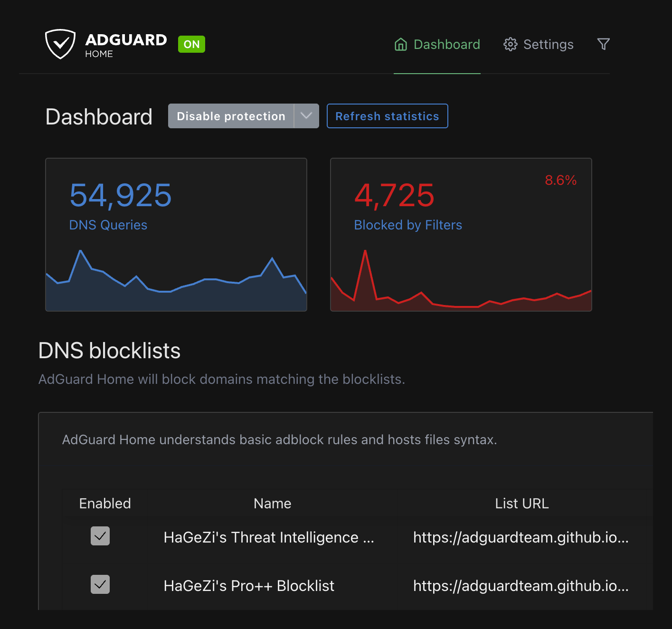Click the 4,725 blocked count

click(x=394, y=195)
